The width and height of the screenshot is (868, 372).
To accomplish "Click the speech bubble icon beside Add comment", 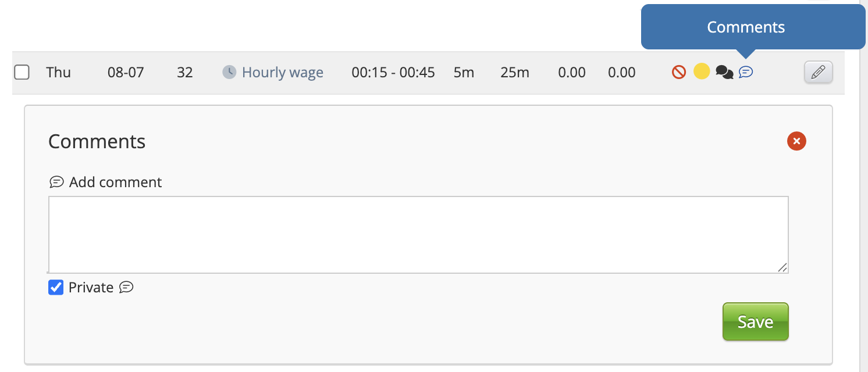I will pos(56,182).
